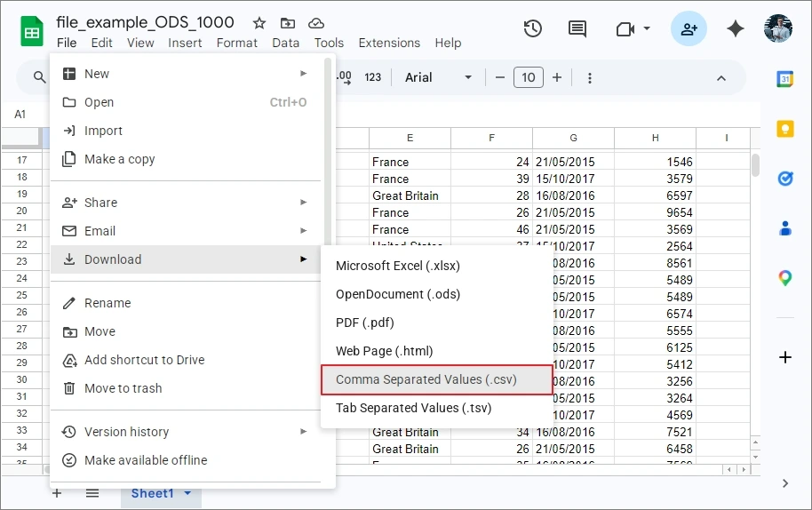Screen dimensions: 812x510
Task: Expand the Email submenu
Action: [x=304, y=231]
